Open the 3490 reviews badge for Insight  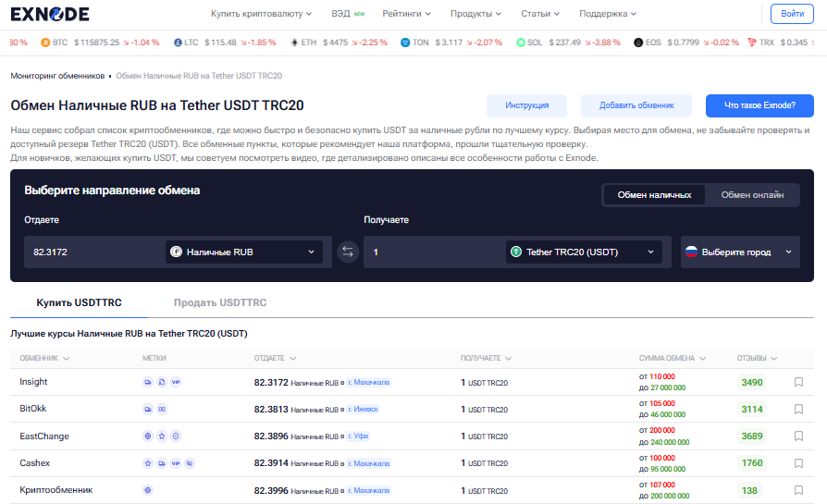(751, 382)
